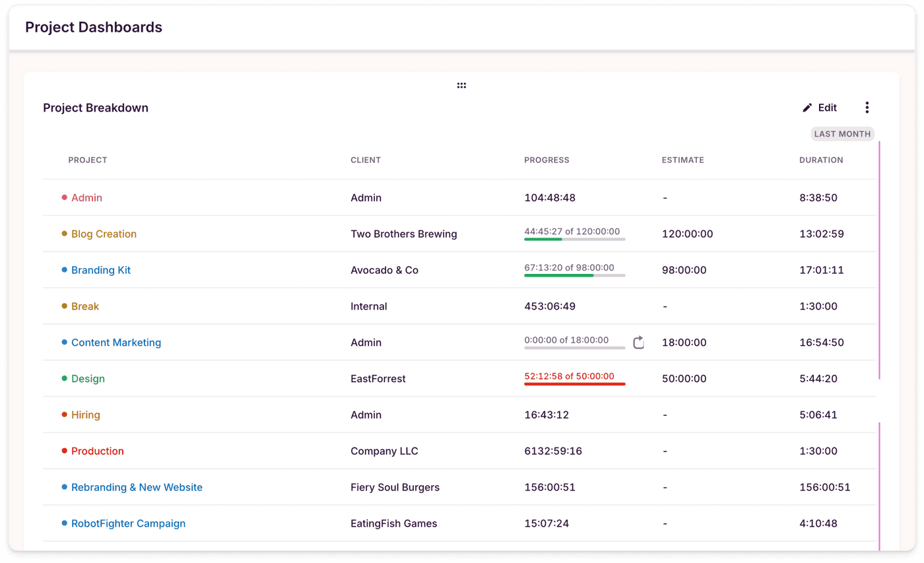Click the red dot next to Admin
Screen dimensions: 924x563
coord(65,197)
